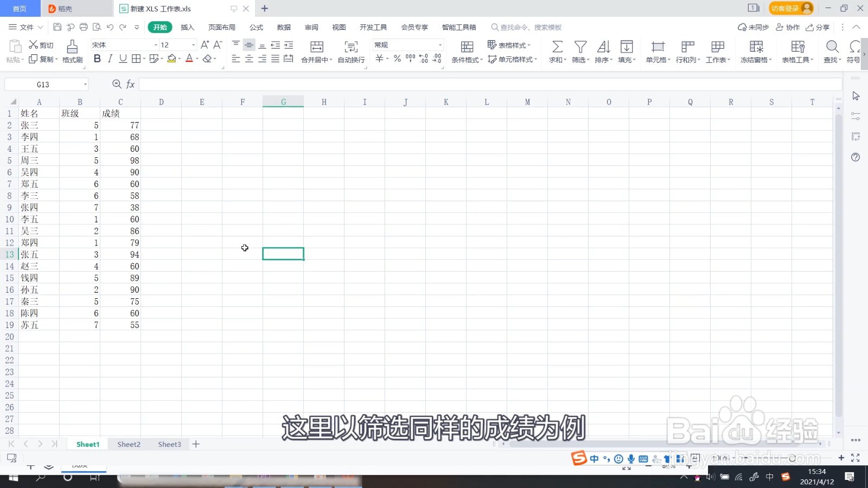This screenshot has width=868, height=488.
Task: Click the Rows and Columns (行和列) icon
Action: [688, 47]
